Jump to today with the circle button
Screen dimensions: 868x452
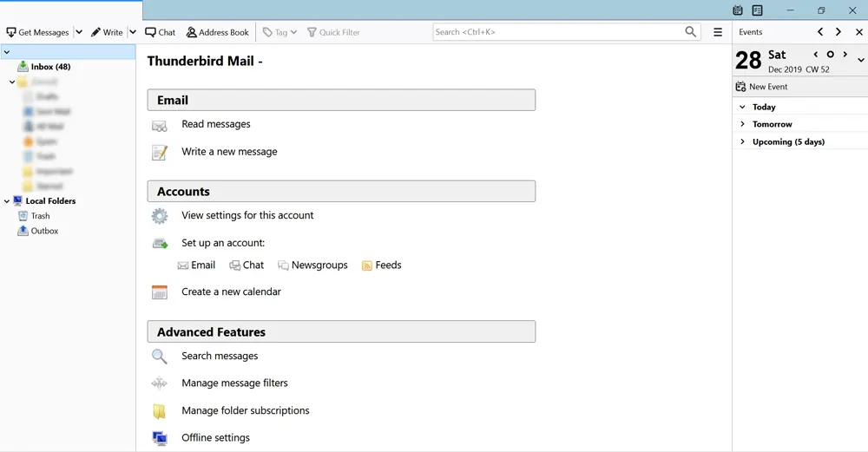click(x=831, y=54)
